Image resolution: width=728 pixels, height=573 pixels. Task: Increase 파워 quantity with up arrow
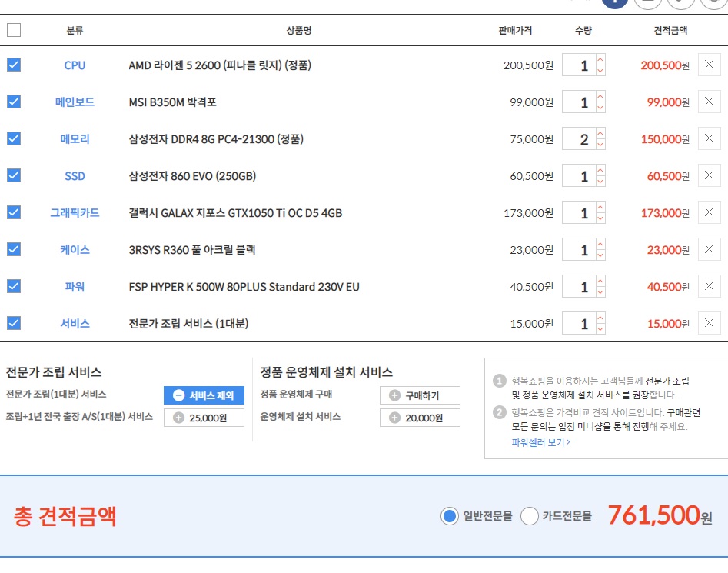click(600, 281)
